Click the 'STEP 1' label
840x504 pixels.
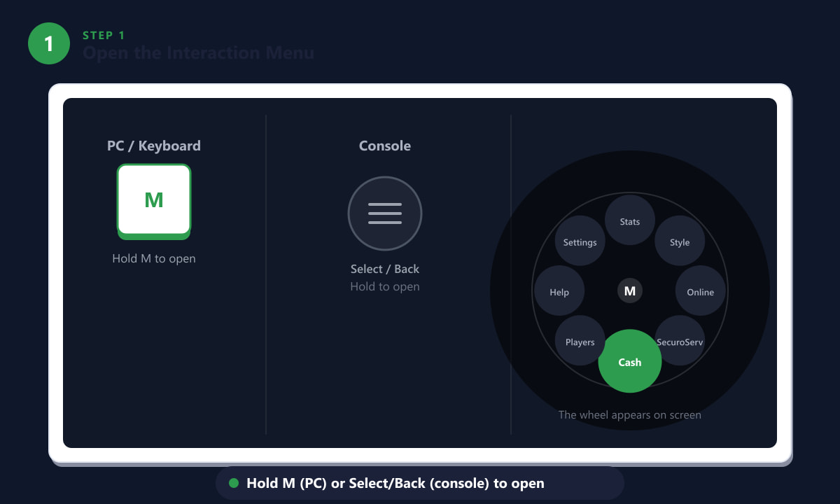104,35
